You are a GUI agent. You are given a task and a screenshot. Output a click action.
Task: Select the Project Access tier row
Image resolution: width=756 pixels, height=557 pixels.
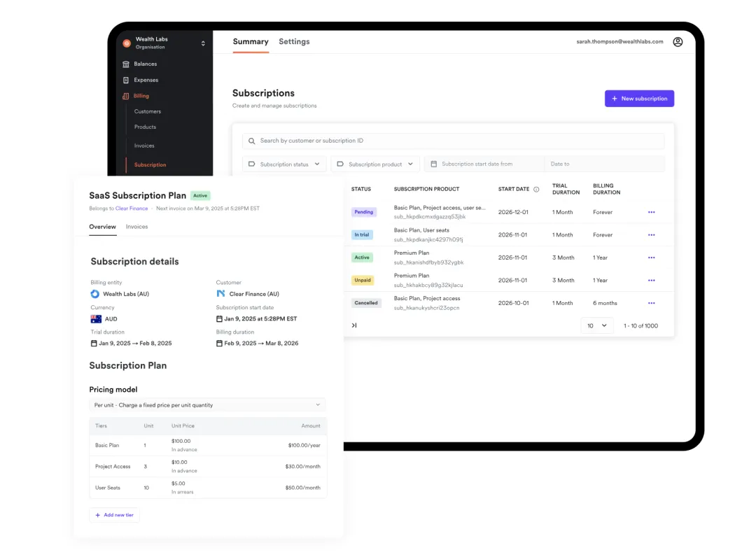pos(208,467)
